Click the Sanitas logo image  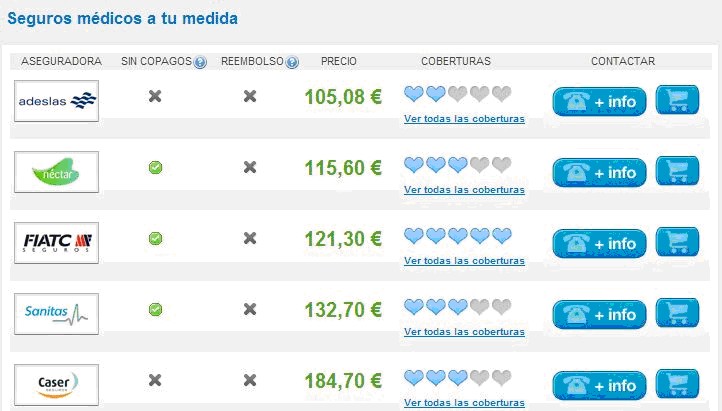tap(57, 314)
